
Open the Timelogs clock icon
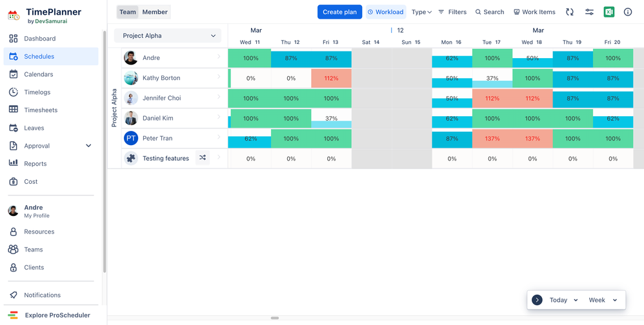tap(13, 92)
